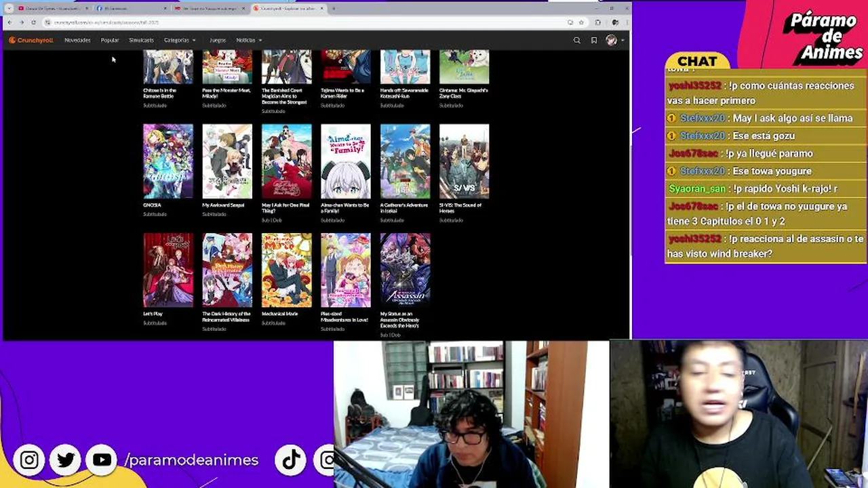Open Dark History of Reincarnated Villainess poster
This screenshot has height=488, width=868.
pos(227,270)
